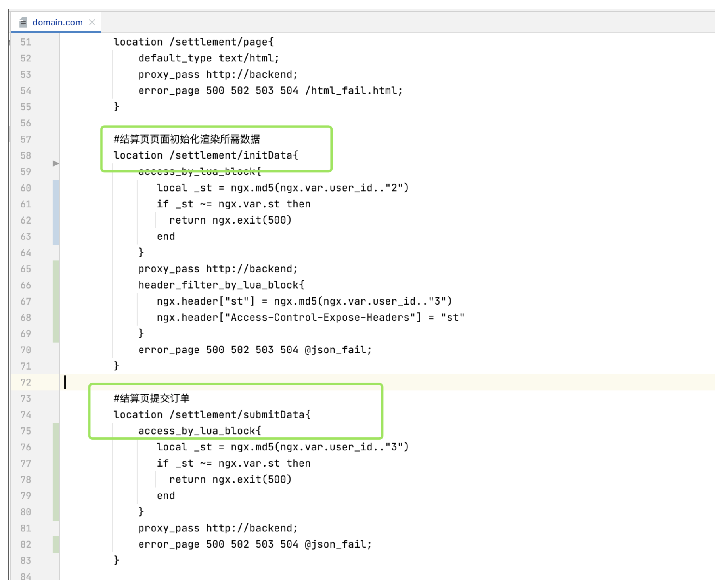
Task: Click the green change marker at line 67
Action: tap(56, 301)
